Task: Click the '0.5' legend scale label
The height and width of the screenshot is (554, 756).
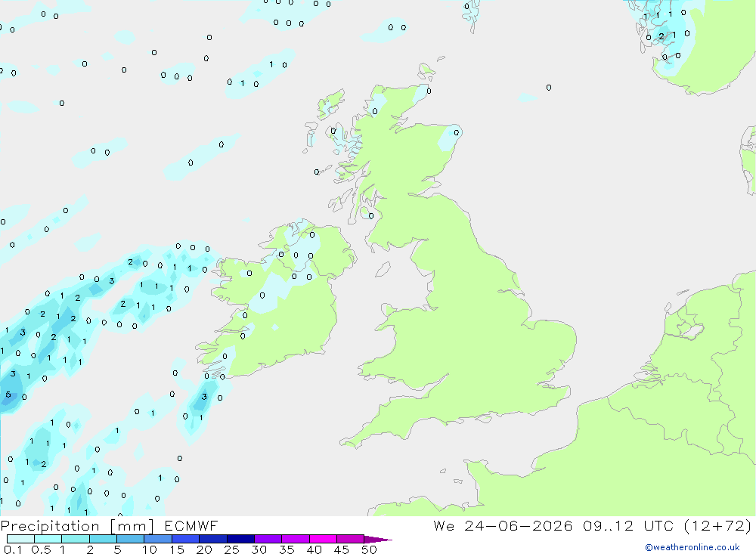Action: [x=41, y=549]
